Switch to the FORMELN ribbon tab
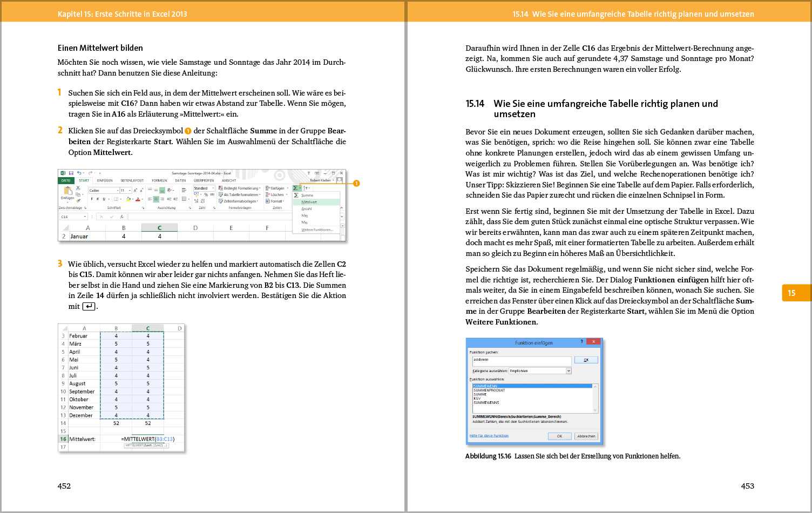The image size is (812, 513). click(x=159, y=181)
